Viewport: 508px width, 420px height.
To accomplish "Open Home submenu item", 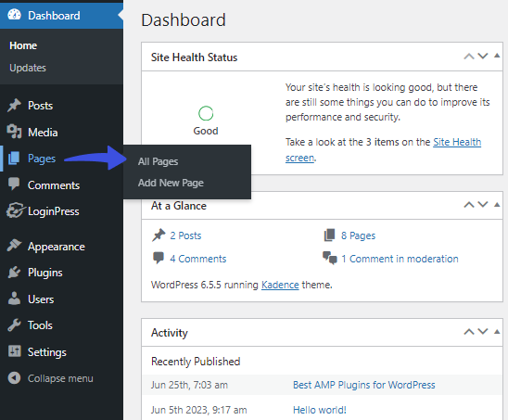I will point(23,45).
